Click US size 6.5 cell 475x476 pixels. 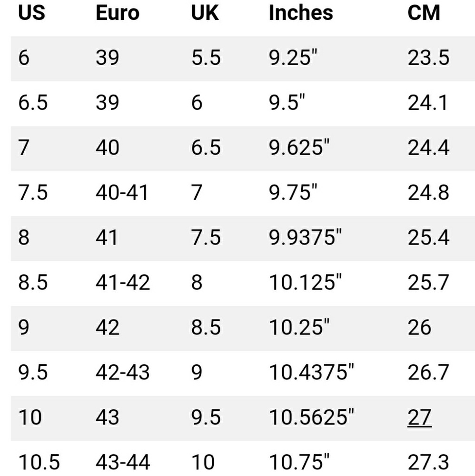(33, 102)
